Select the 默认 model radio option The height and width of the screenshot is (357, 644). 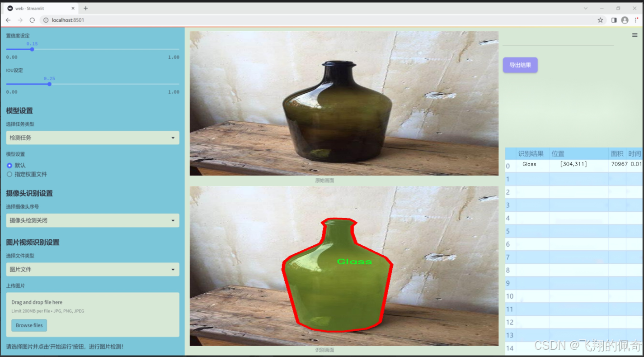tap(9, 166)
